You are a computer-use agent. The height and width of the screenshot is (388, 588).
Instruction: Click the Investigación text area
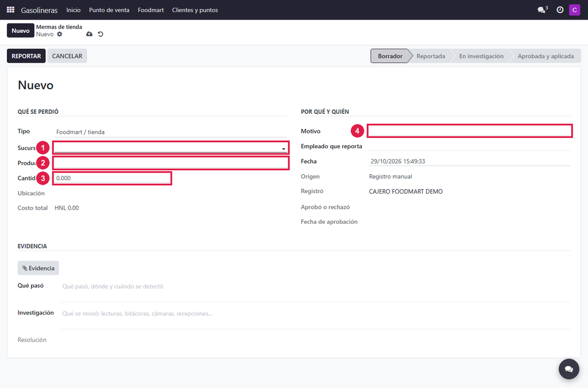coord(315,318)
